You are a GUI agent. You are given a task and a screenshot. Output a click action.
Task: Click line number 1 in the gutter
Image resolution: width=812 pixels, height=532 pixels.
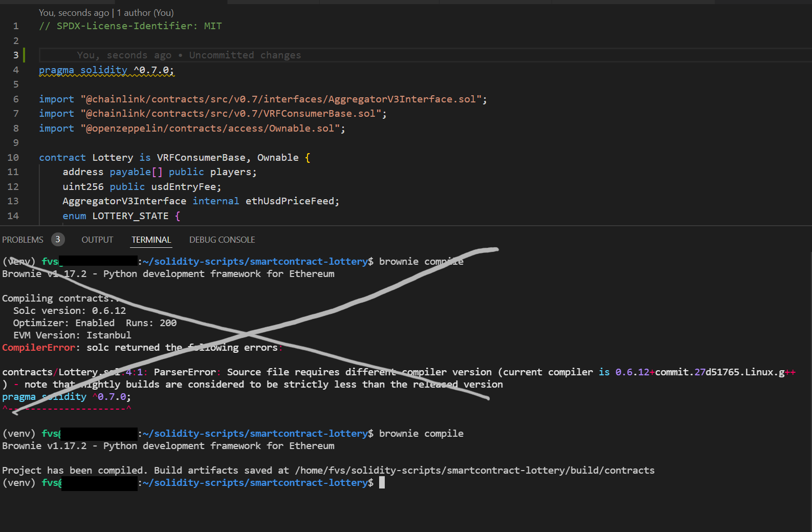tap(16, 26)
